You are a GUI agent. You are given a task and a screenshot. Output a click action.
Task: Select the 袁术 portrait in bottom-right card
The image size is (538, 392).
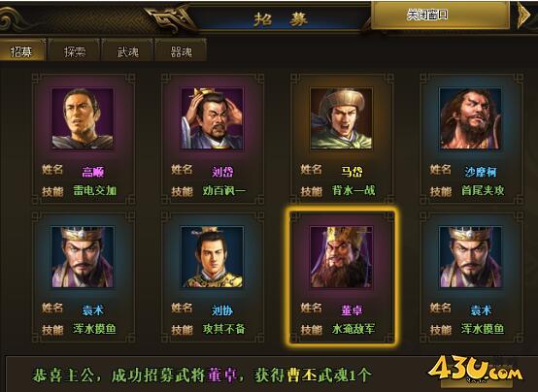[470, 257]
